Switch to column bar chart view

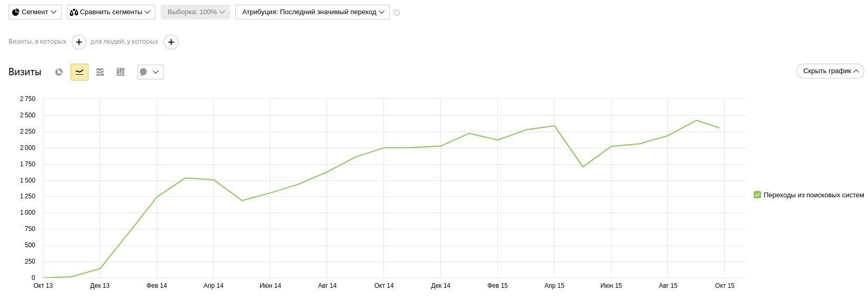click(x=121, y=72)
